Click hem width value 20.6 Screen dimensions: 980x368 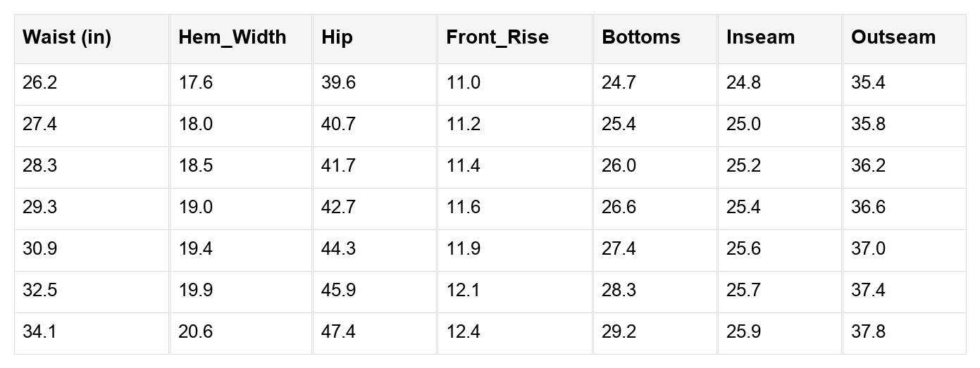[196, 332]
